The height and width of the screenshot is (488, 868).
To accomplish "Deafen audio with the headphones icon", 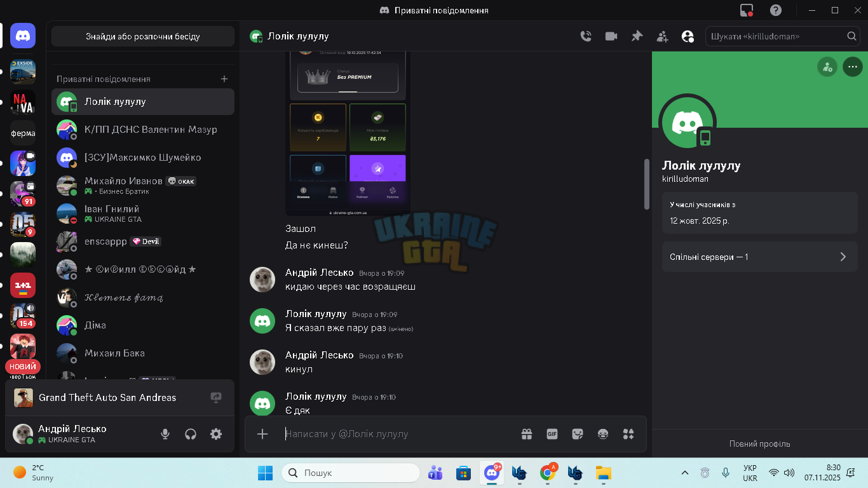I will pyautogui.click(x=191, y=434).
